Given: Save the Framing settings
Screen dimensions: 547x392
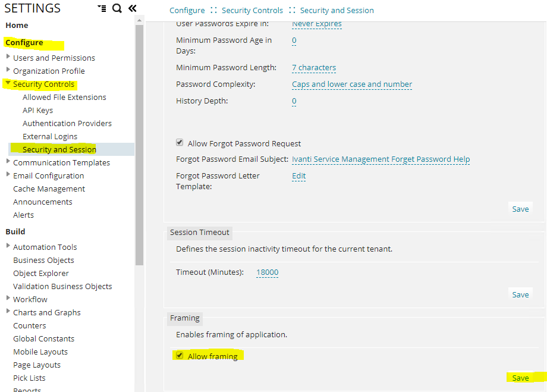Looking at the screenshot, I should click(x=520, y=377).
